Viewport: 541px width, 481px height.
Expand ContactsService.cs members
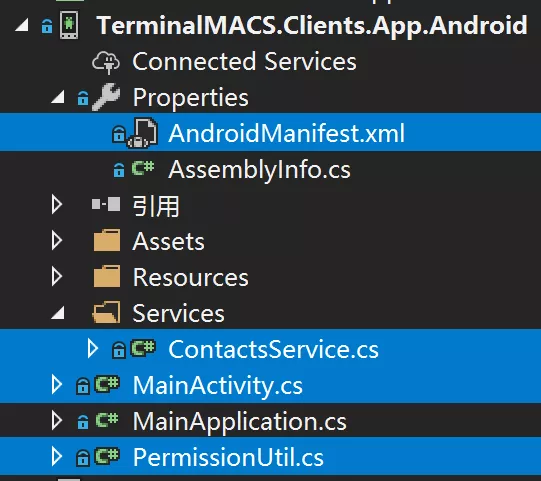(x=92, y=349)
